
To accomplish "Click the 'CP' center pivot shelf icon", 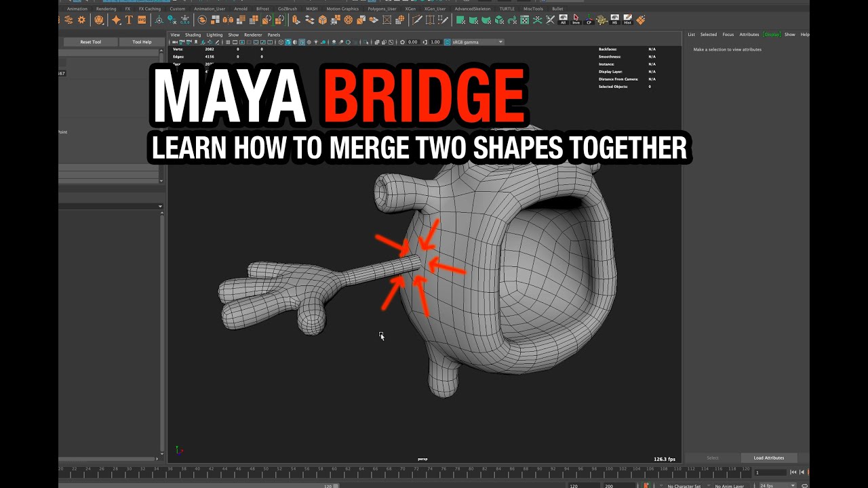I will pos(589,20).
